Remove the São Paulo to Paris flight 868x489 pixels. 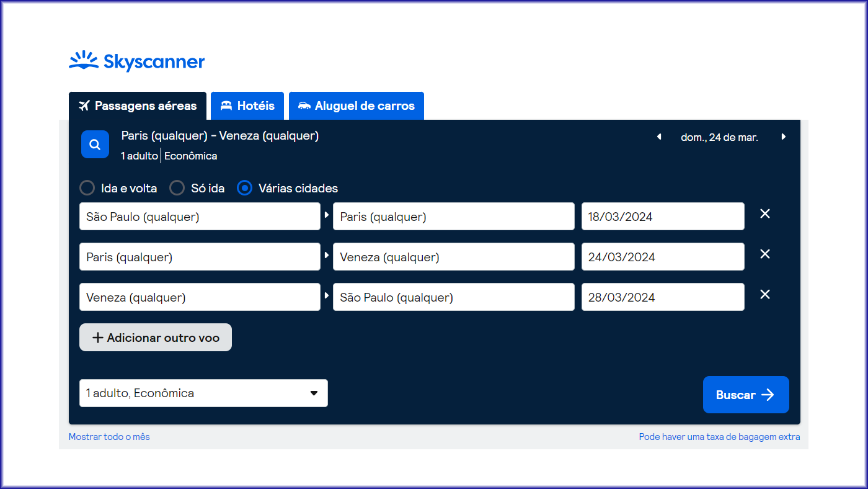(x=765, y=213)
